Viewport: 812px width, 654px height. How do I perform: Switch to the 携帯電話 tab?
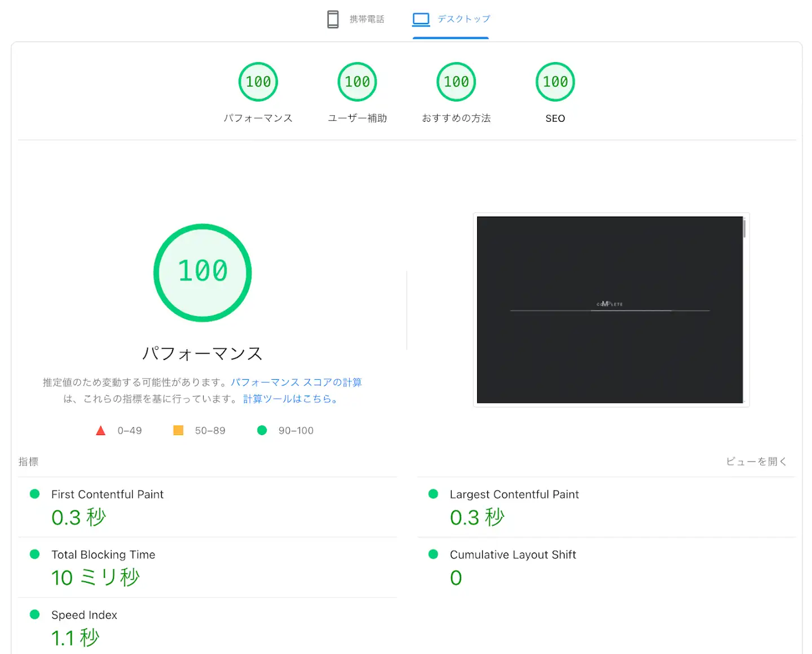tap(367, 19)
